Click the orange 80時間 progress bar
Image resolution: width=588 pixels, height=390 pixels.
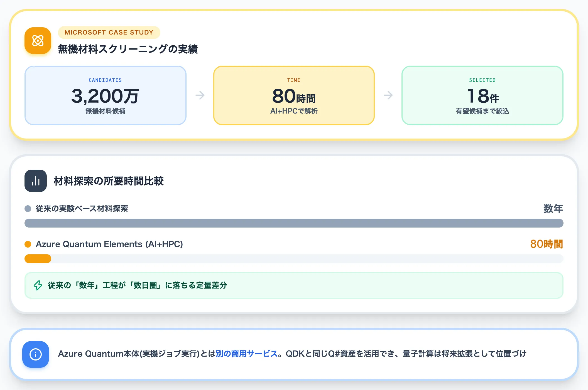[38, 259]
